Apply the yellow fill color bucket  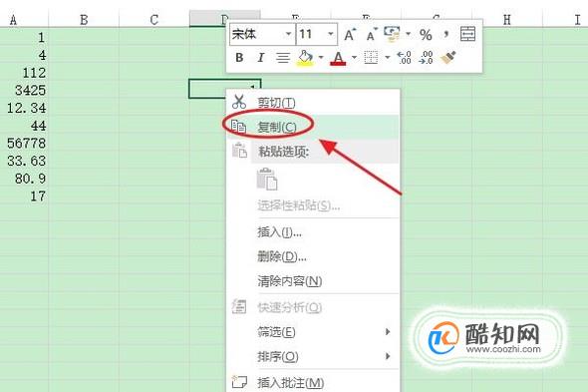pyautogui.click(x=306, y=58)
